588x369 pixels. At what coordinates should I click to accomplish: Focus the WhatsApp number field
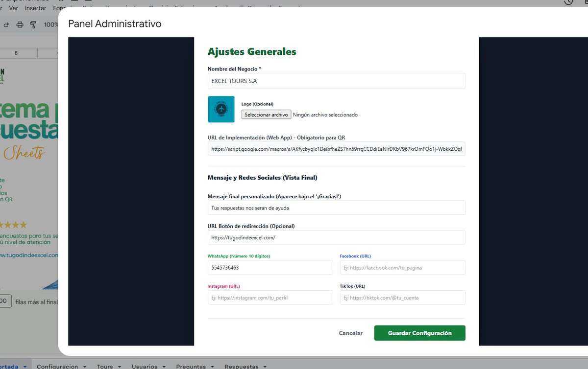pyautogui.click(x=270, y=268)
